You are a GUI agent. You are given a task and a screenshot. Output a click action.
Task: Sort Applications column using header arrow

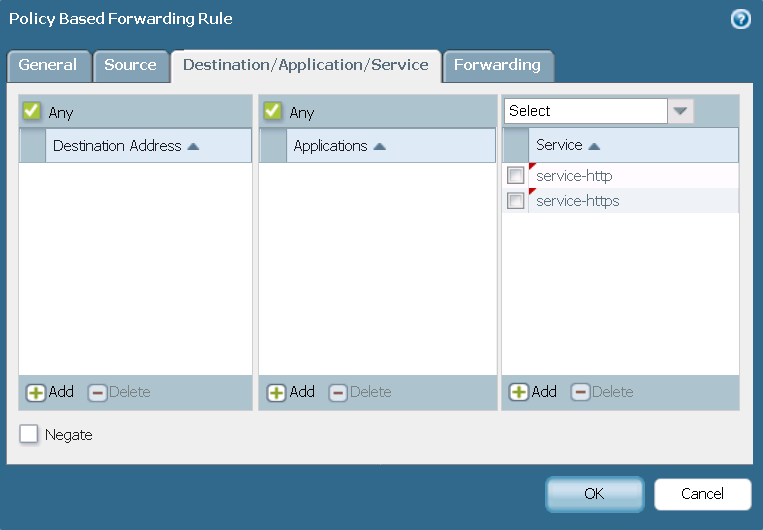tap(380, 146)
